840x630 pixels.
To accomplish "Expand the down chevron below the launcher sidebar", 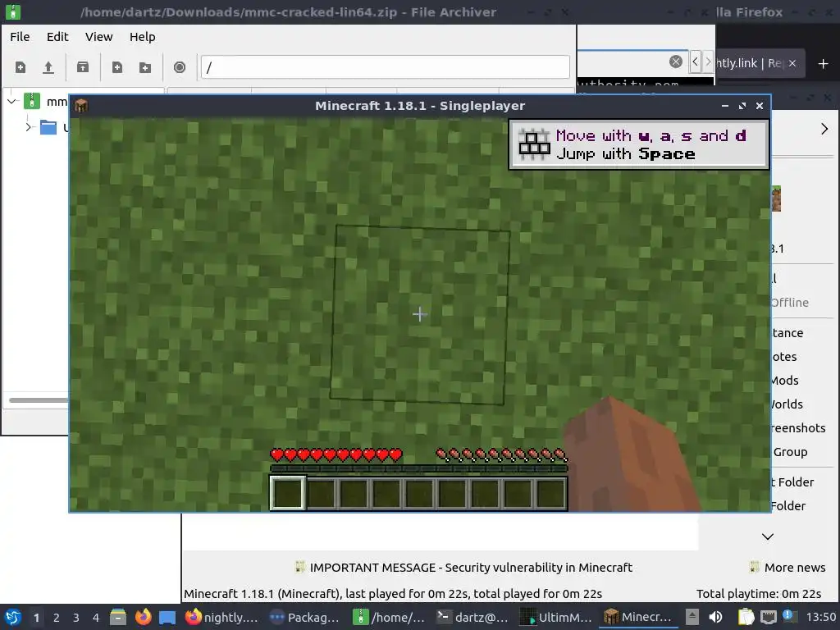I will click(768, 536).
